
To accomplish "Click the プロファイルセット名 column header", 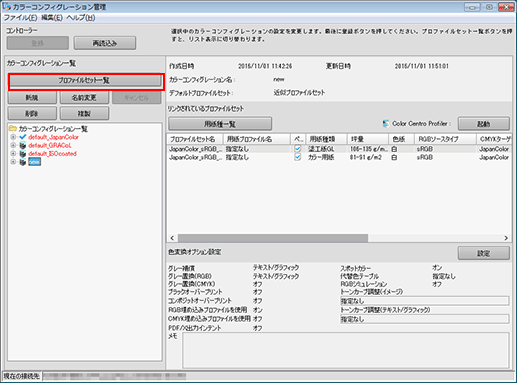I will tap(195, 139).
